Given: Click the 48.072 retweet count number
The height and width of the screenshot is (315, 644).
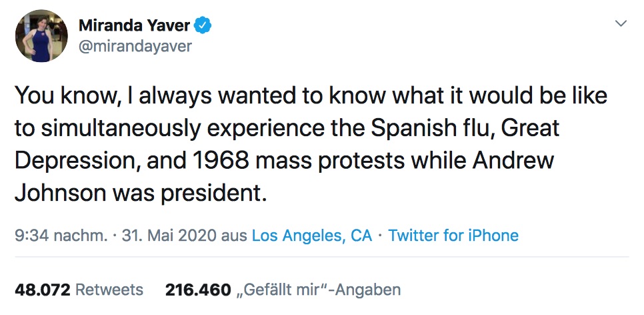Looking at the screenshot, I should tap(42, 290).
